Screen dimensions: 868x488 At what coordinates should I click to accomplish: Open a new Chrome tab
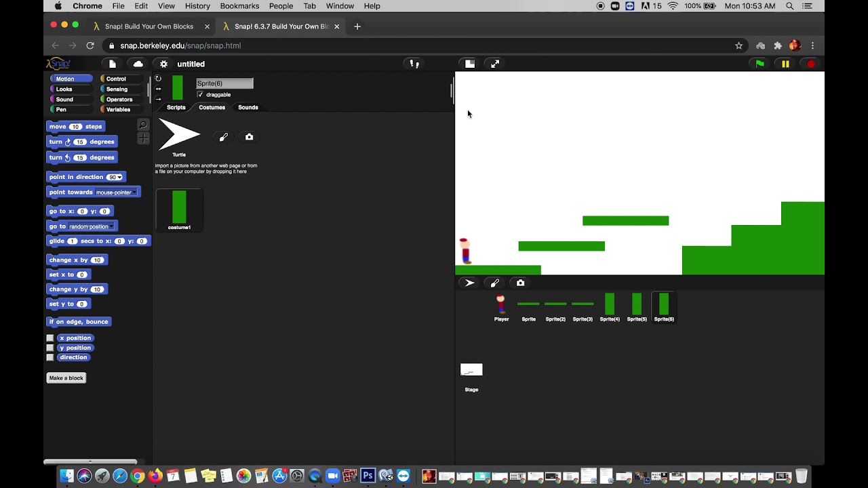click(357, 26)
